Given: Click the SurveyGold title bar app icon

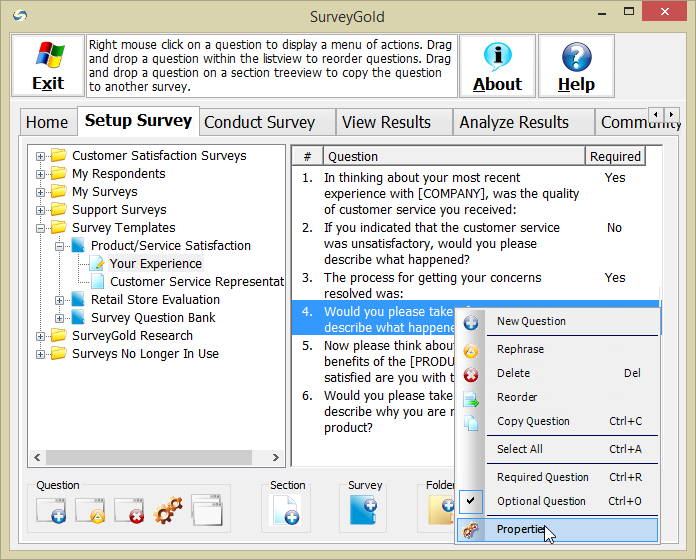Looking at the screenshot, I should [20, 16].
